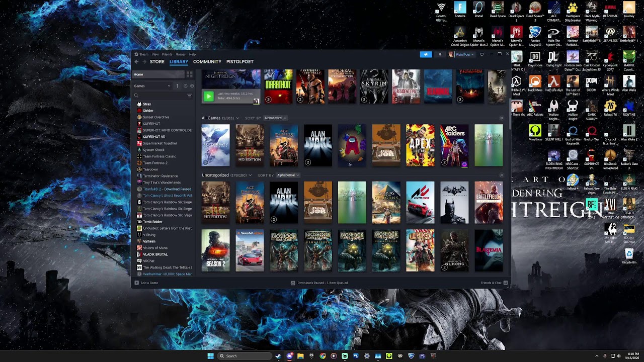Open the Recycle Bin on the desktop
Image resolution: width=644 pixels, height=362 pixels.
click(x=629, y=256)
